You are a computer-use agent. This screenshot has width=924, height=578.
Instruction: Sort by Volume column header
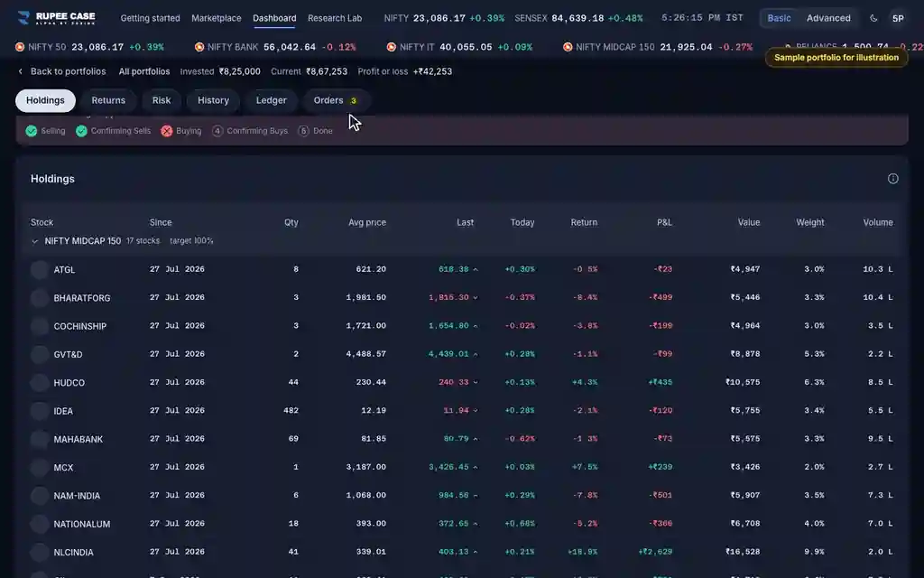point(878,222)
